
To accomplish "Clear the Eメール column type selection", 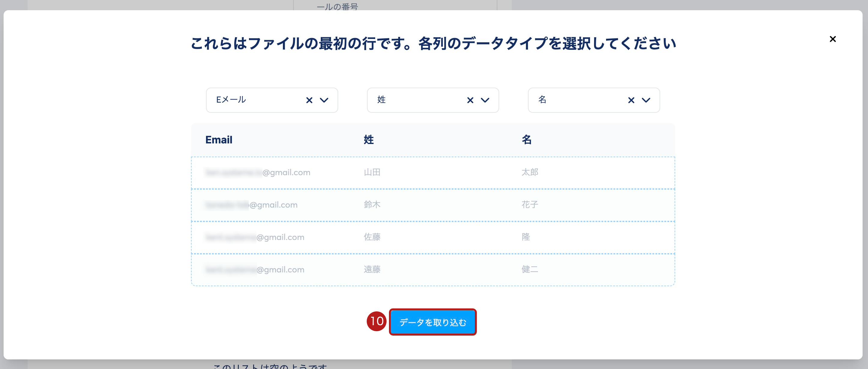I will point(309,100).
